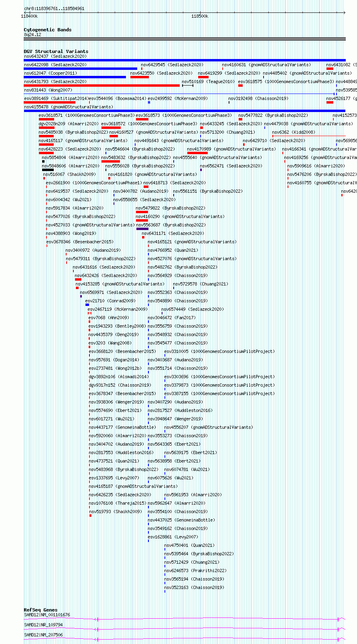The height and width of the screenshot is (644, 357).
Task: Select esv2499592 (McKernan2009) label
Action: [x=178, y=99]
